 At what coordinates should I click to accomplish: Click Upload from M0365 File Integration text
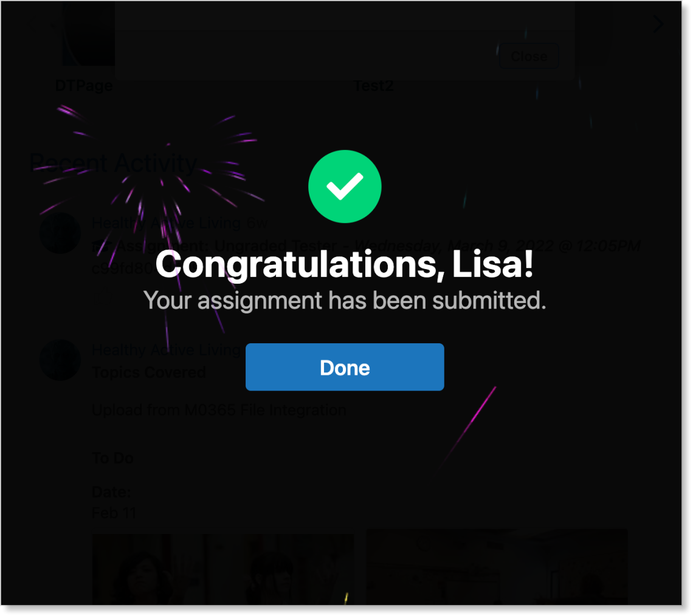[x=219, y=410]
